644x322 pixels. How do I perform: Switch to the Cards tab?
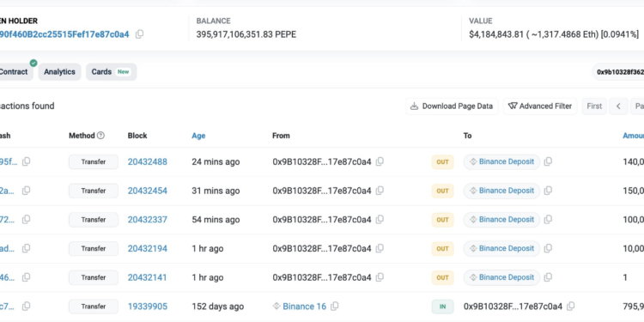point(112,72)
